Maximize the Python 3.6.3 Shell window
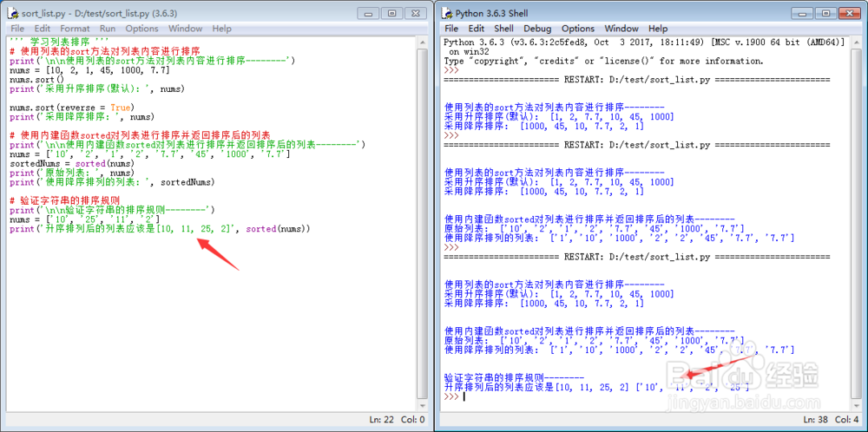Image resolution: width=868 pixels, height=432 pixels. click(825, 13)
